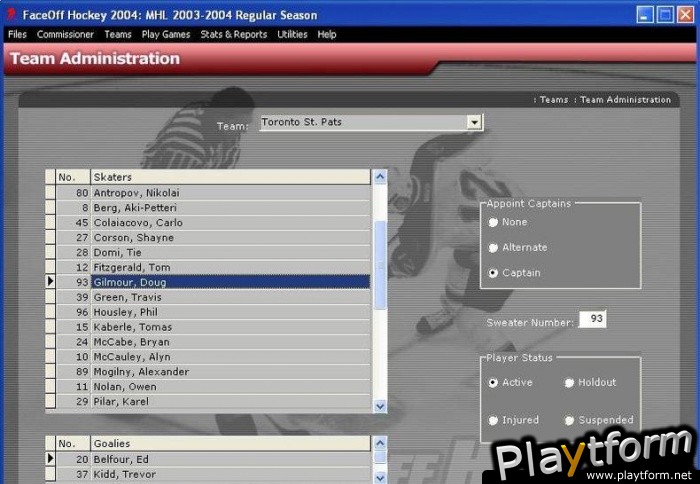
Task: Click the No. header in Goalies table
Action: [73, 443]
